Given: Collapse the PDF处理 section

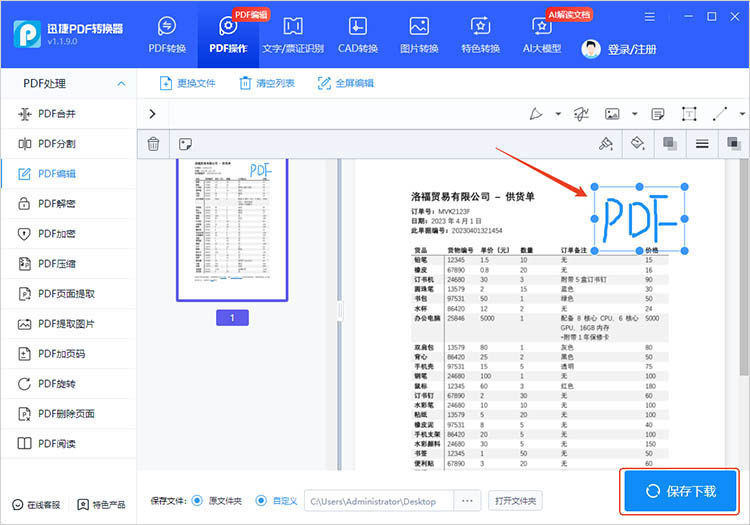Looking at the screenshot, I should click(121, 84).
